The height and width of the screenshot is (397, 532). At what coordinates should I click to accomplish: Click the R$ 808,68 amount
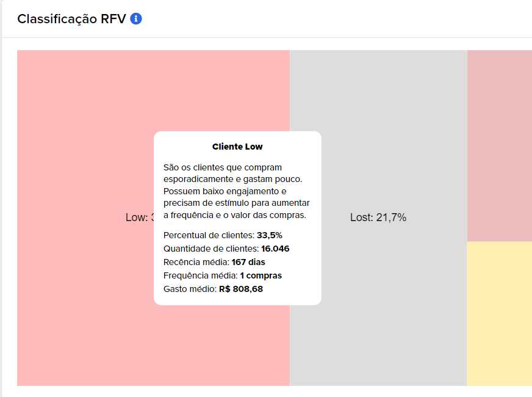(x=241, y=289)
